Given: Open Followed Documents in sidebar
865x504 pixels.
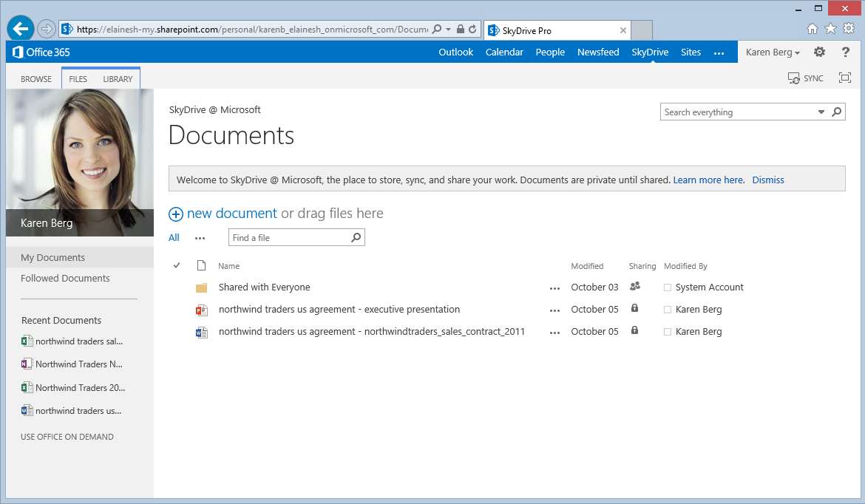Looking at the screenshot, I should point(65,278).
